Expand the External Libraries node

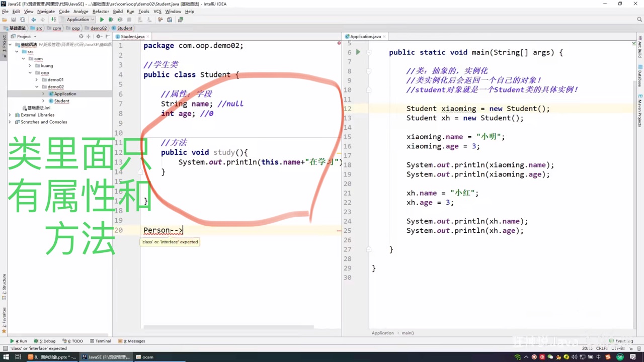pos(10,115)
